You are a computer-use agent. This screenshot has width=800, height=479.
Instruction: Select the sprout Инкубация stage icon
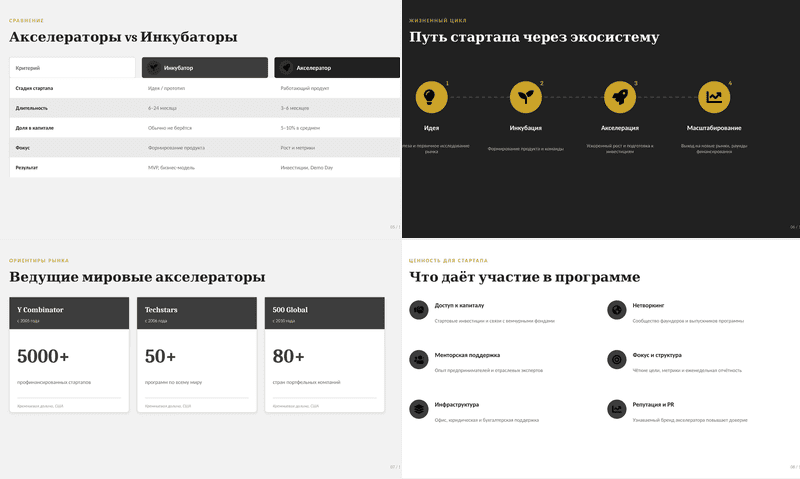pyautogui.click(x=526, y=97)
